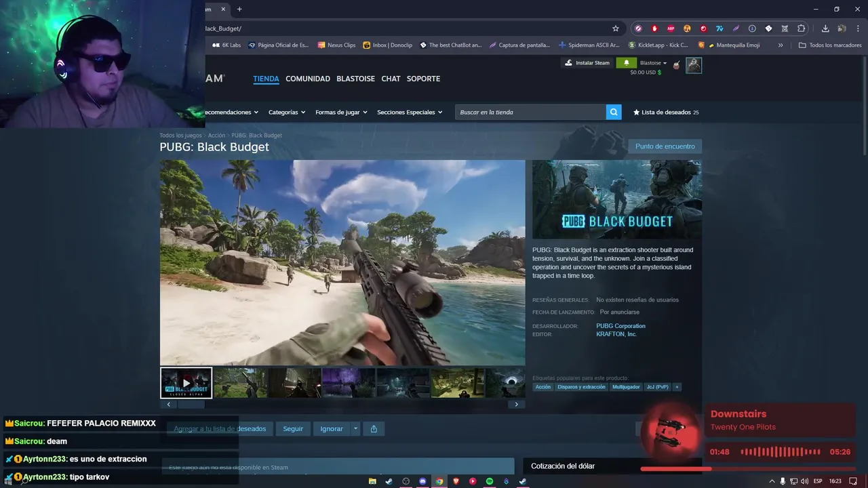Open the Todos los juegos breadcrumb
Image resolution: width=868 pixels, height=488 pixels.
(180, 136)
